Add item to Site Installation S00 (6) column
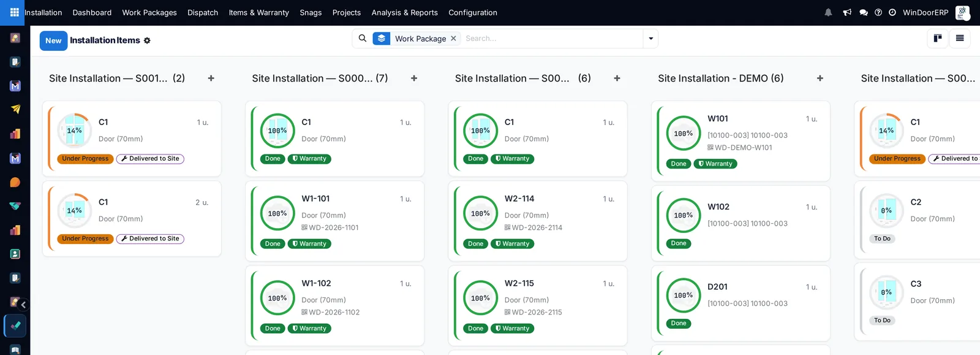 pyautogui.click(x=617, y=78)
